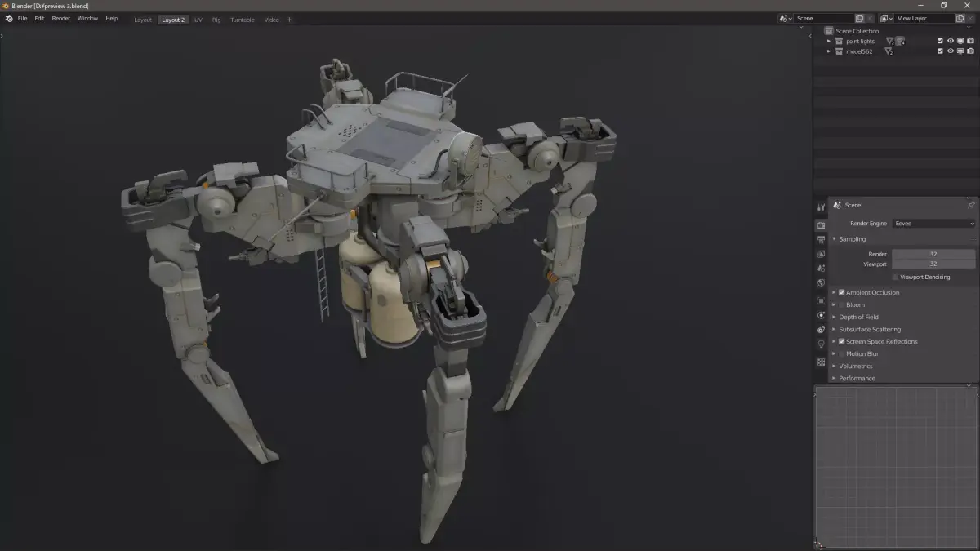Open the Scene properties tab icon
This screenshot has width=980, height=551.
coord(822,269)
